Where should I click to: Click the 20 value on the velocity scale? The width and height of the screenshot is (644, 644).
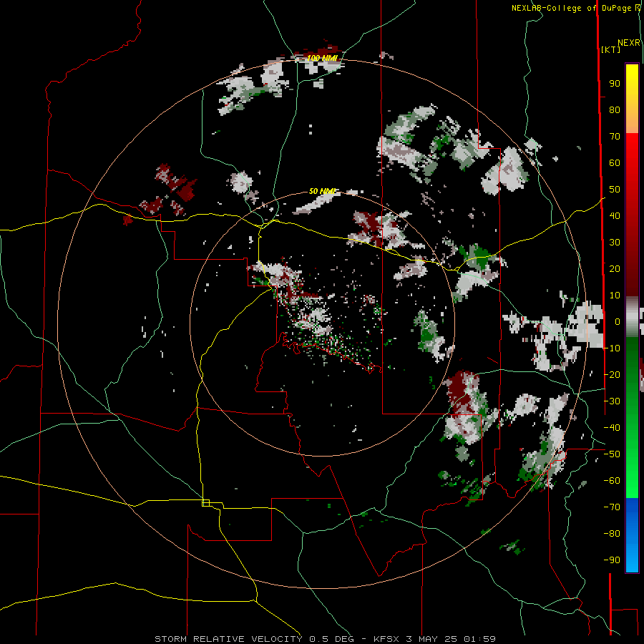tap(615, 268)
